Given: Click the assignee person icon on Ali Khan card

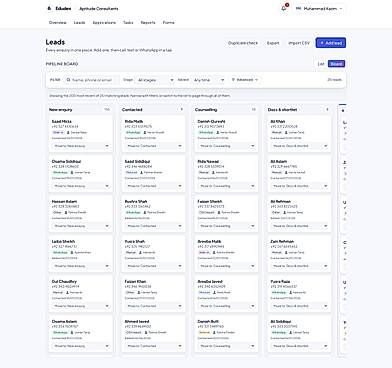Looking at the screenshot, I should tap(286, 133).
